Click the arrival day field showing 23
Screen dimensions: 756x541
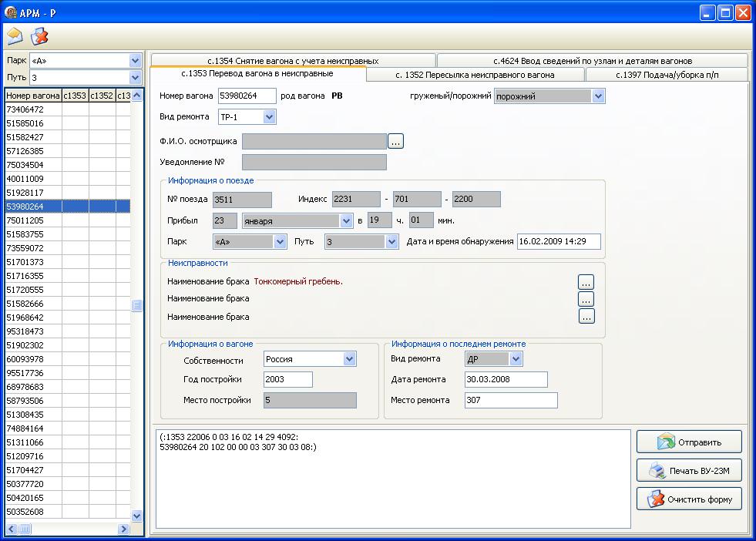225,220
